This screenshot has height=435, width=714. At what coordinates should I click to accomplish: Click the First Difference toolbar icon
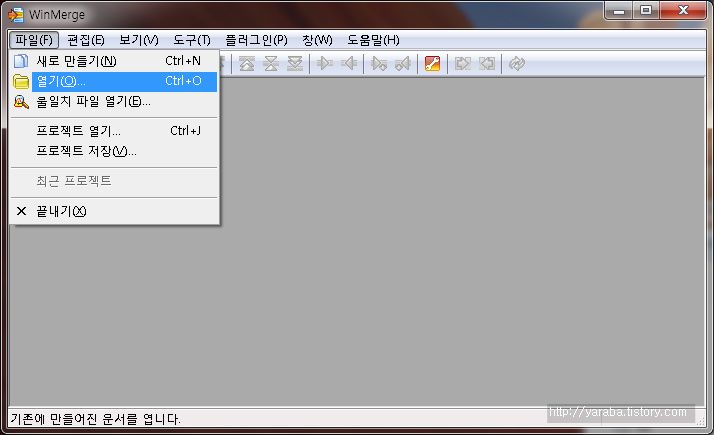pyautogui.click(x=247, y=63)
